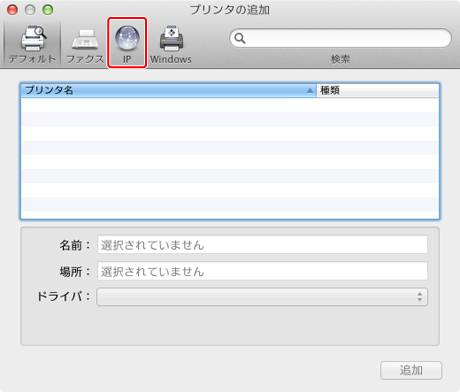Switch to the IP globe icon
460x392 pixels.
[x=127, y=43]
